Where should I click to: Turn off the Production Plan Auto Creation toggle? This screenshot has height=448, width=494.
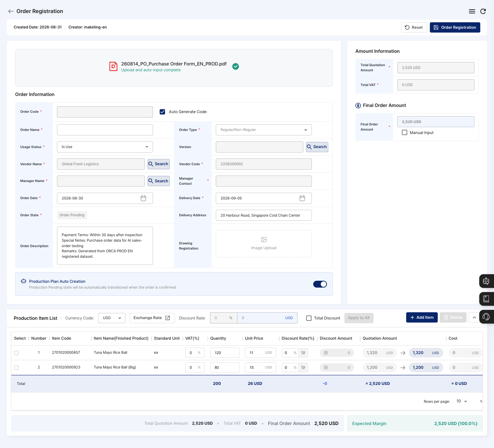pos(320,284)
